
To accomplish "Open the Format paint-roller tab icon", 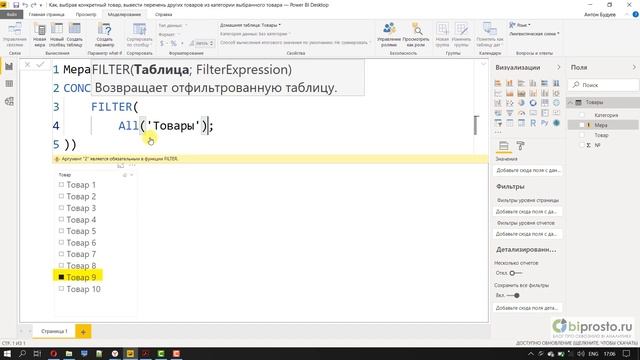I will point(520,146).
